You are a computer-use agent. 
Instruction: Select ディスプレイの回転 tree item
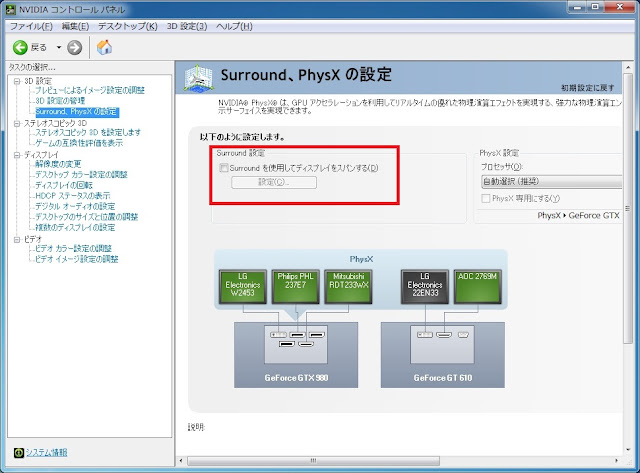coord(64,186)
